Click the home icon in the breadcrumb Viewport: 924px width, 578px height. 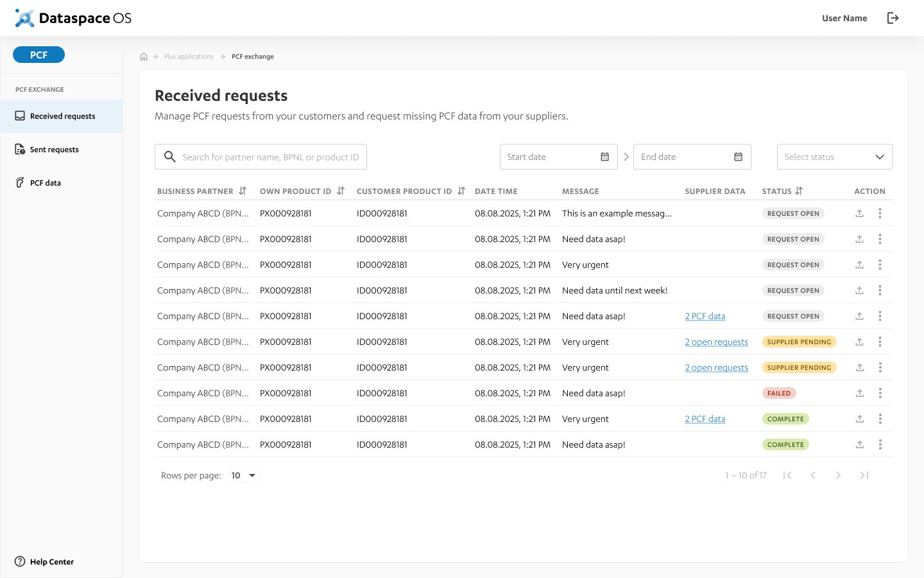coord(144,57)
